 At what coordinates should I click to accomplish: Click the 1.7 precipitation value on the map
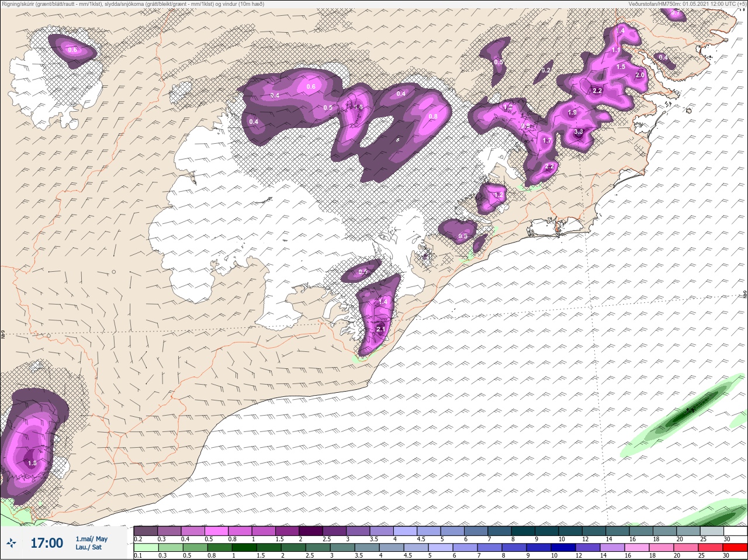coord(547,141)
